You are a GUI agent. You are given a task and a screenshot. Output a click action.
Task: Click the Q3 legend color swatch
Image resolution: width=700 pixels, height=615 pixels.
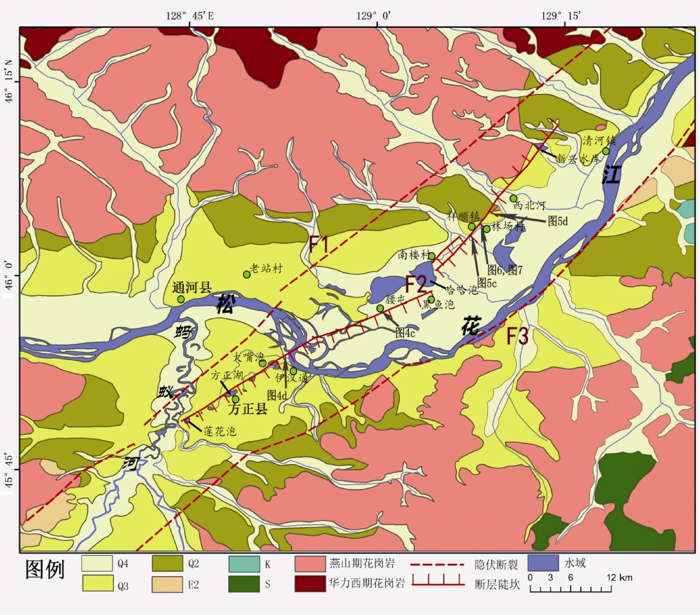click(98, 583)
